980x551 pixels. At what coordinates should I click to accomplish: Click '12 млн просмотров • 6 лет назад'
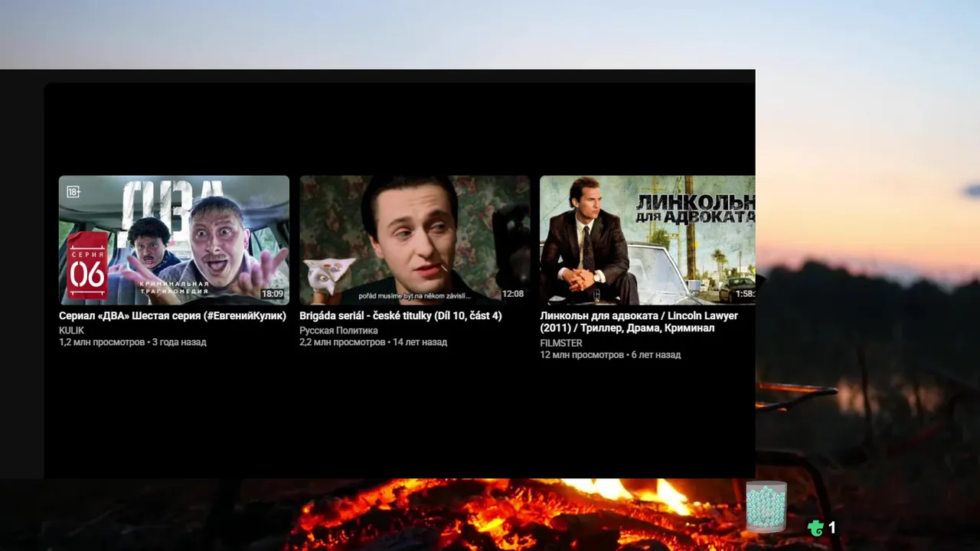click(610, 355)
